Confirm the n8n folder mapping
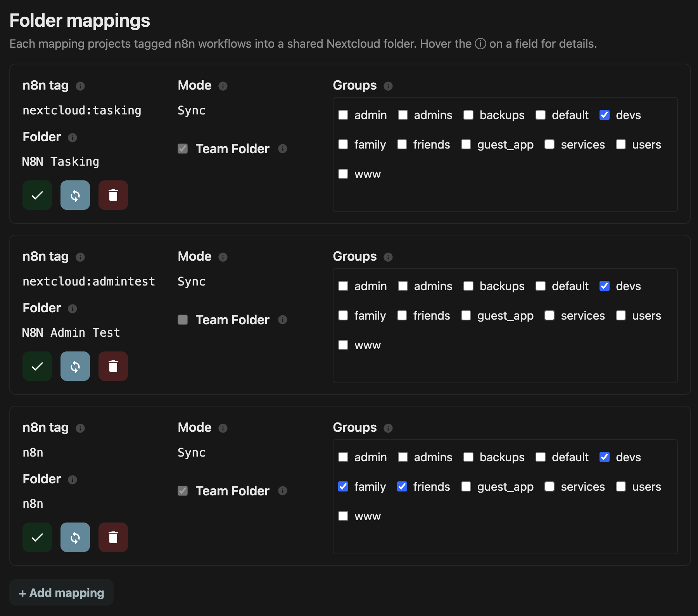 point(37,537)
